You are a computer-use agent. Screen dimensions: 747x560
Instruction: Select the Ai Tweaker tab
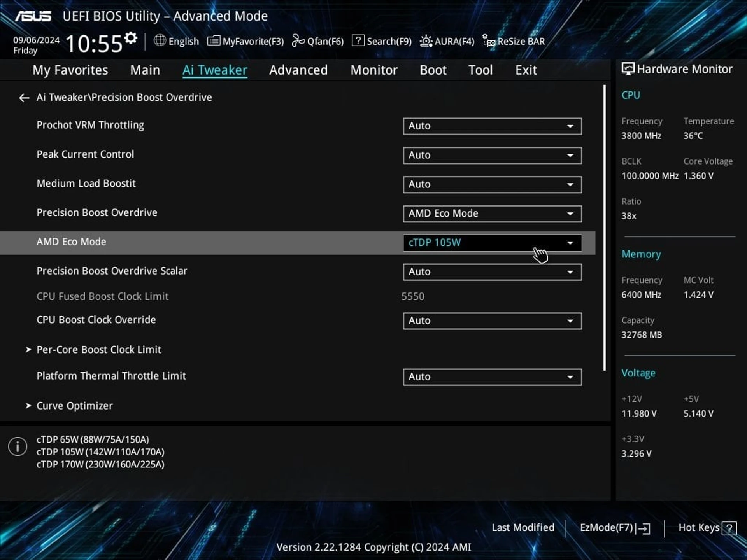click(215, 70)
